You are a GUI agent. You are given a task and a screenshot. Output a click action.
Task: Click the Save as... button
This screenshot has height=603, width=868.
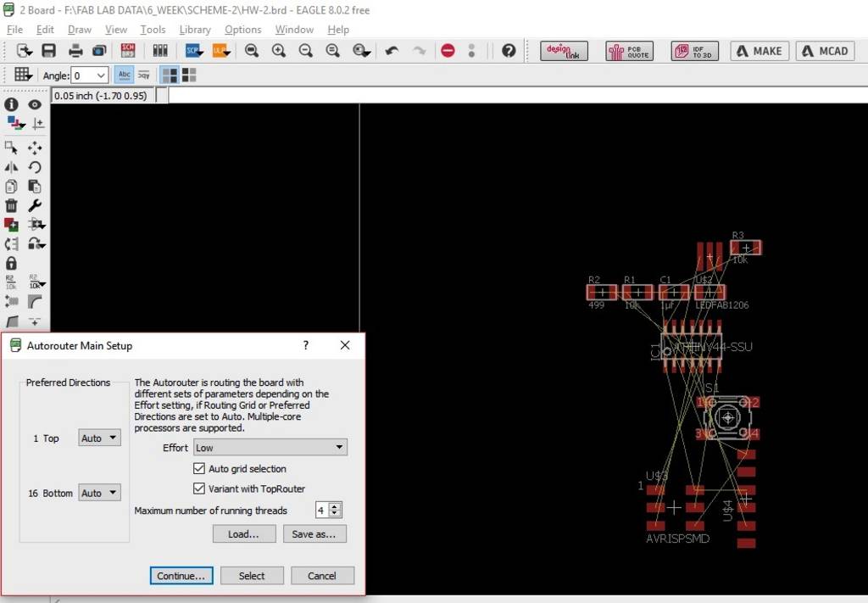point(314,533)
